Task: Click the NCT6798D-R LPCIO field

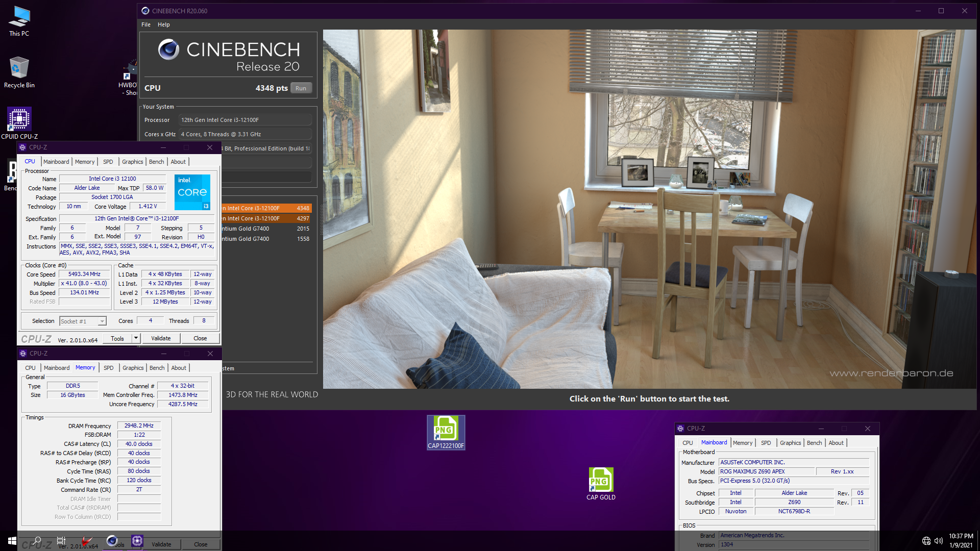Action: point(794,511)
